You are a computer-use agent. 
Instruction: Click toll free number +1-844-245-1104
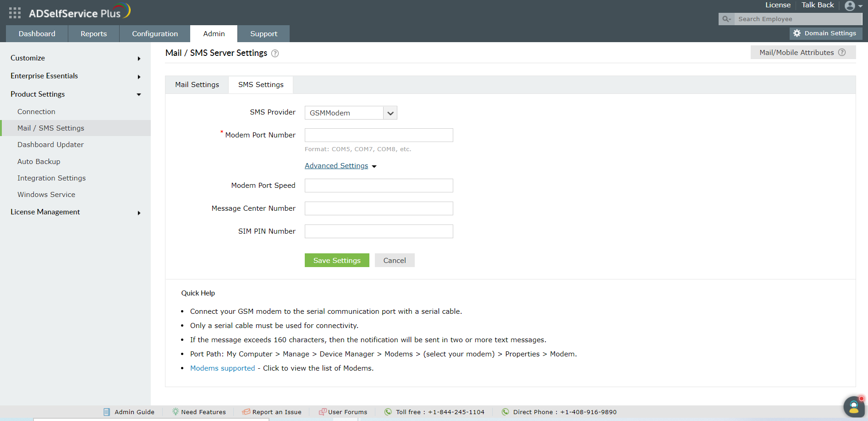pyautogui.click(x=456, y=412)
